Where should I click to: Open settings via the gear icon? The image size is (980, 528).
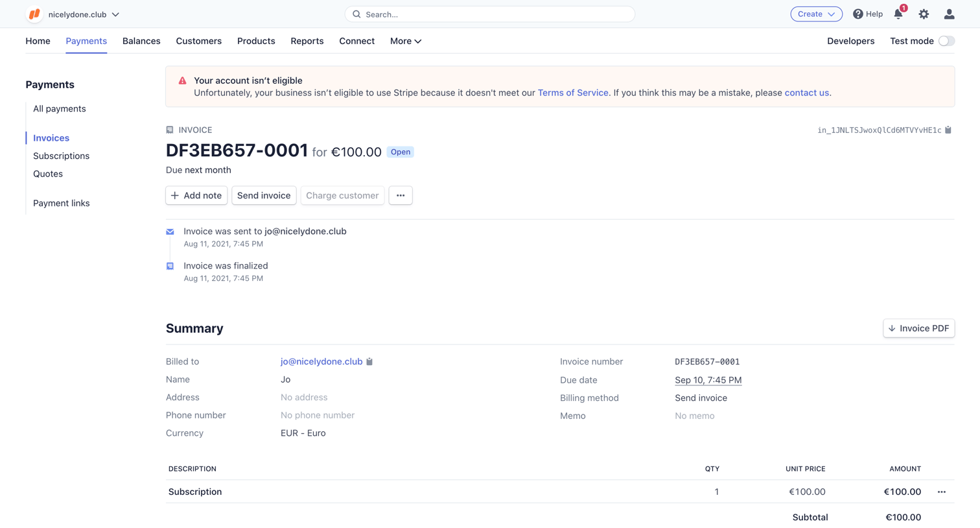pyautogui.click(x=924, y=14)
